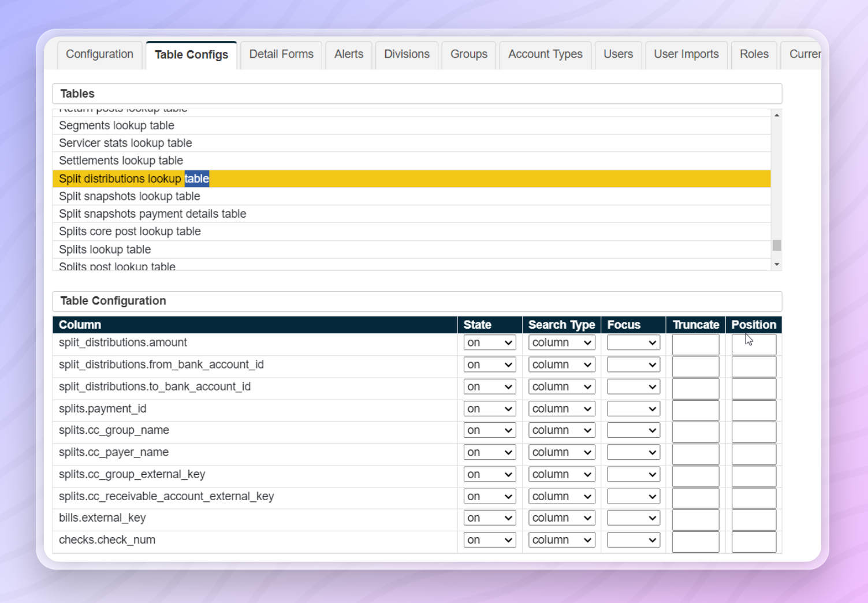Choose Split snapshots payment details table
Viewport: 868px width, 603px height.
click(152, 214)
